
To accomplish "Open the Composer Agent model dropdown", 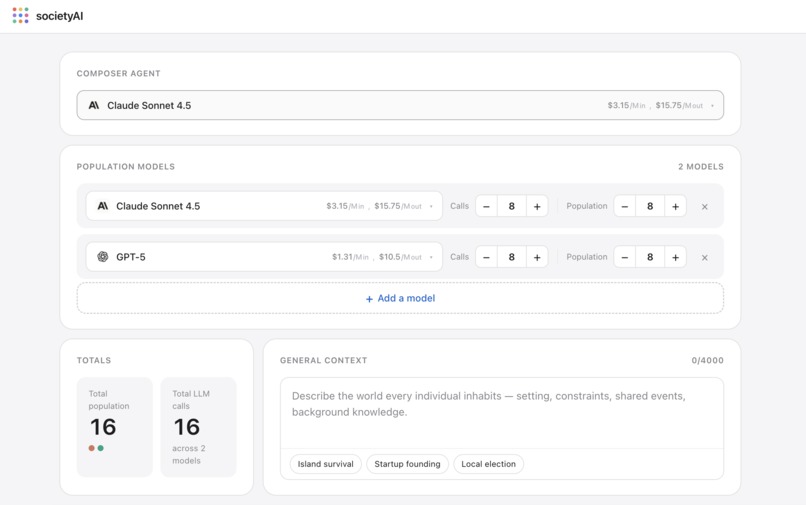I will 400,105.
